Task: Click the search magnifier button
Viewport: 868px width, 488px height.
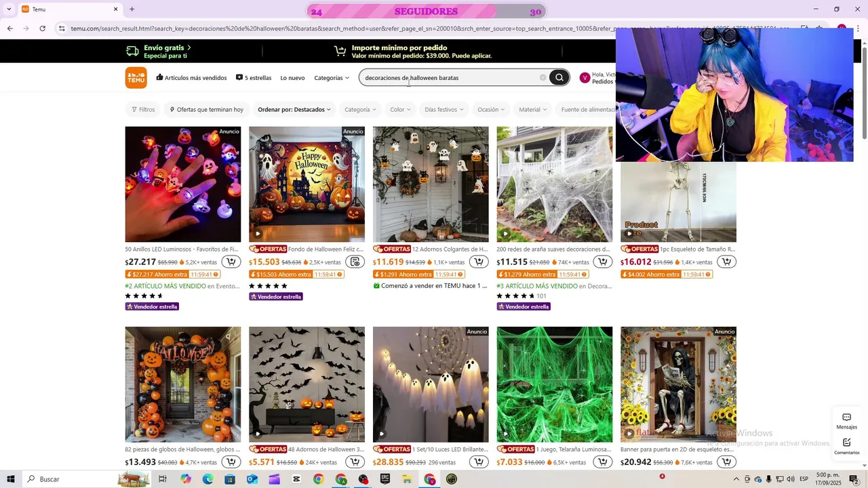Action: pos(559,77)
